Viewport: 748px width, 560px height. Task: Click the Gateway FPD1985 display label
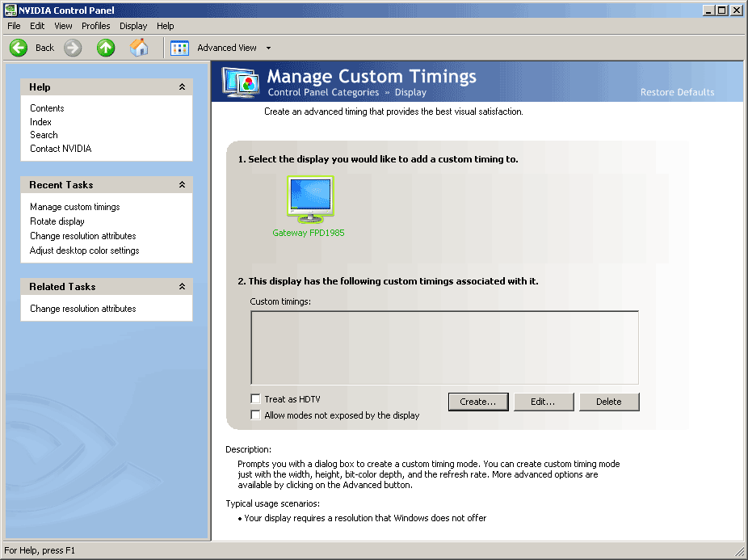(309, 233)
